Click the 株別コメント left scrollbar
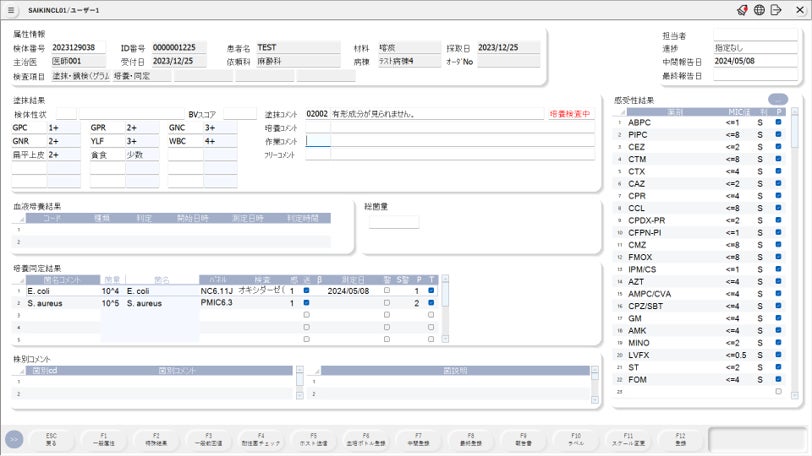812x456 pixels. click(x=300, y=383)
